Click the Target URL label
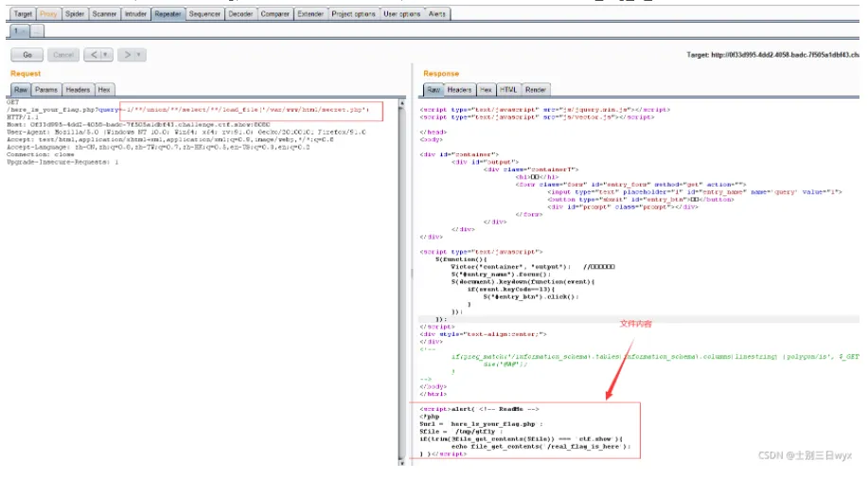This screenshot has width=868, height=480. 772,55
